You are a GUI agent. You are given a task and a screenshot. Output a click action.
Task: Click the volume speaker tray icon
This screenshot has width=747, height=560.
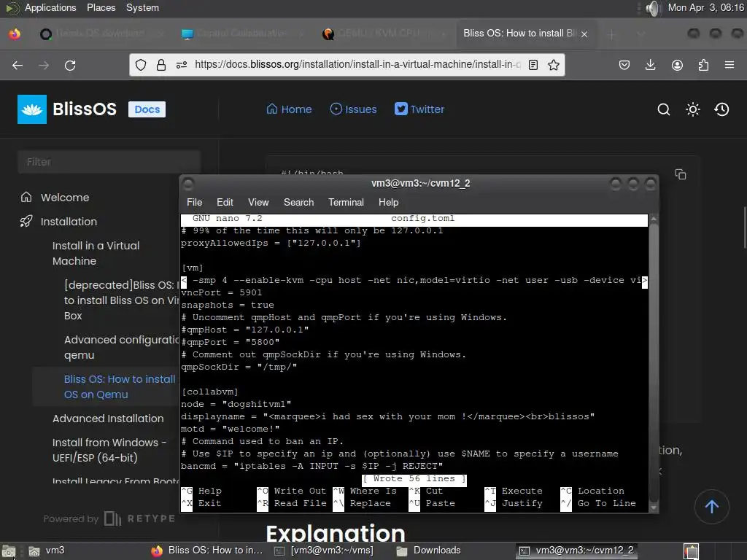pos(653,8)
